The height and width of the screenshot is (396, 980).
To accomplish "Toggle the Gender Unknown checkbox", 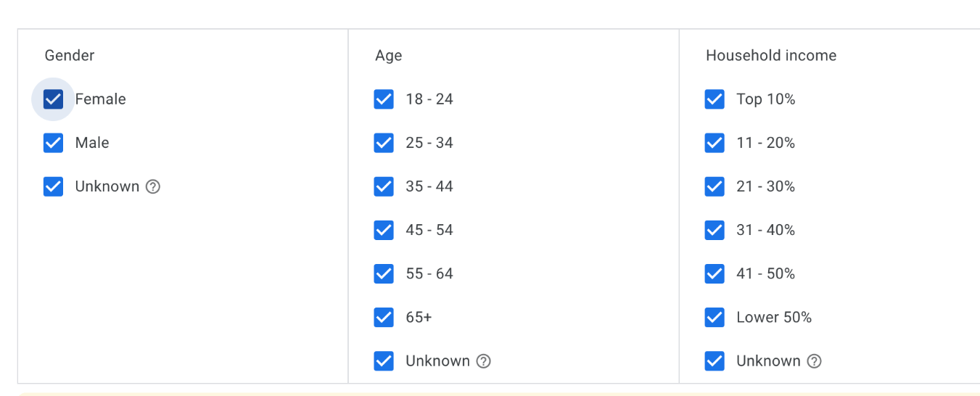I will pyautogui.click(x=53, y=186).
